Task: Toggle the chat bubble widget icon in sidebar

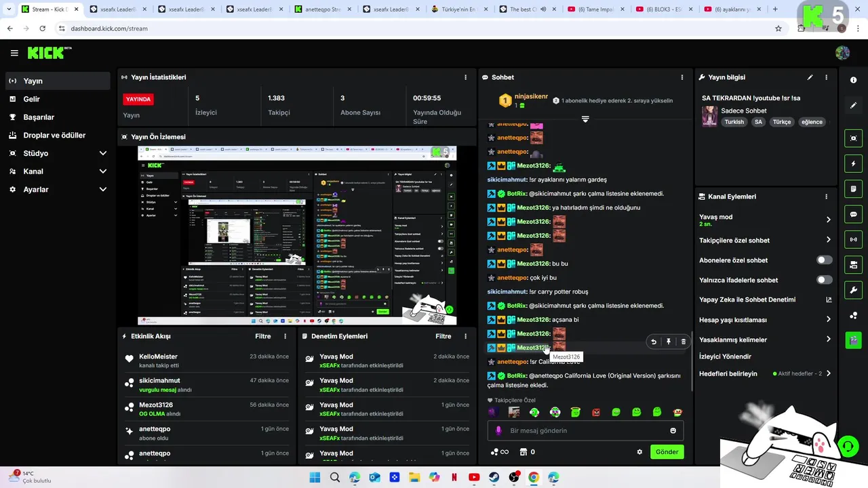Action: pyautogui.click(x=853, y=214)
